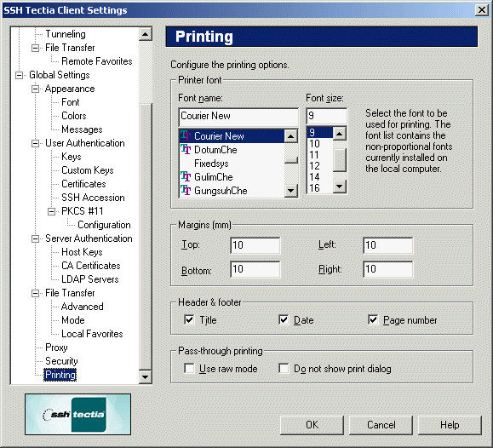
Task: Open the Advanced file transfer page
Action: (82, 307)
